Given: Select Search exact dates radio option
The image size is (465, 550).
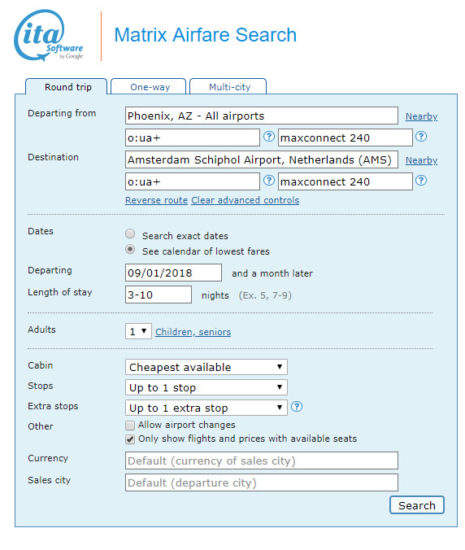Looking at the screenshot, I should (130, 234).
